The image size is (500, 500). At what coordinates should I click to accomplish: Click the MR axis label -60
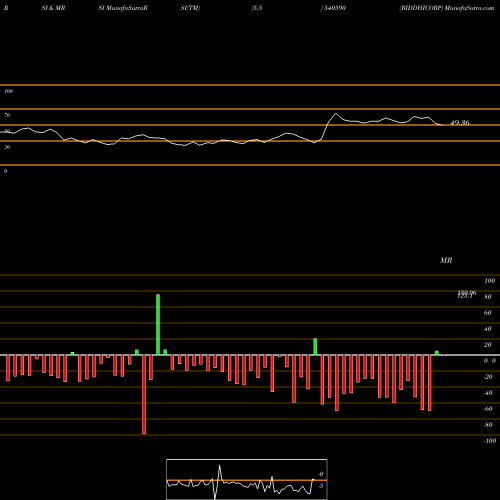click(x=488, y=409)
